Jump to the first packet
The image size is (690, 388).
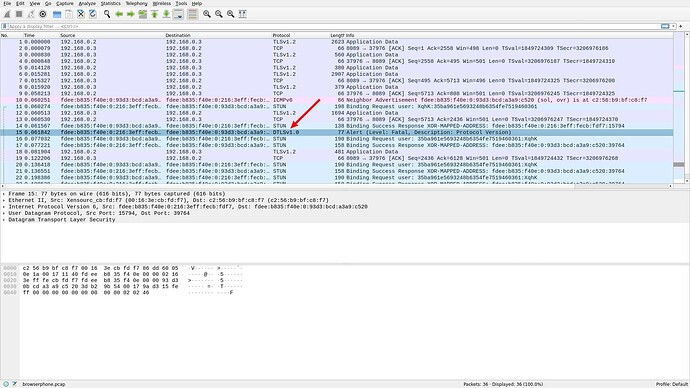point(154,14)
